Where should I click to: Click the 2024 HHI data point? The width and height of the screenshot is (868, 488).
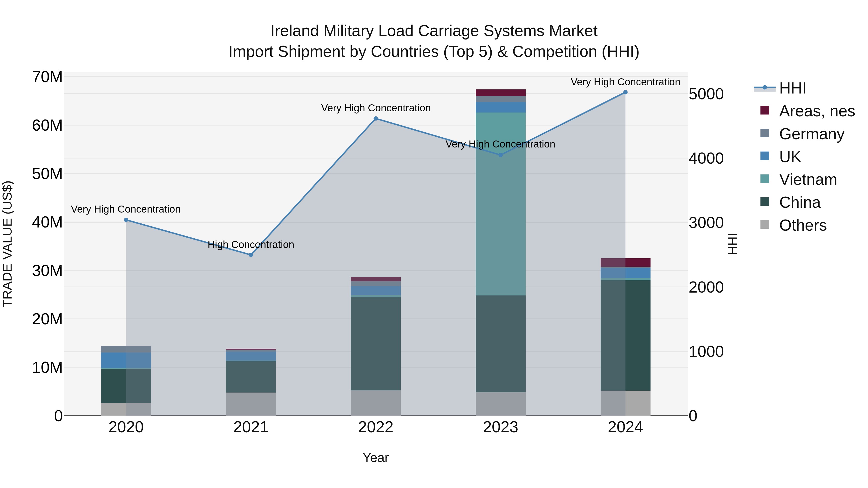pos(625,92)
